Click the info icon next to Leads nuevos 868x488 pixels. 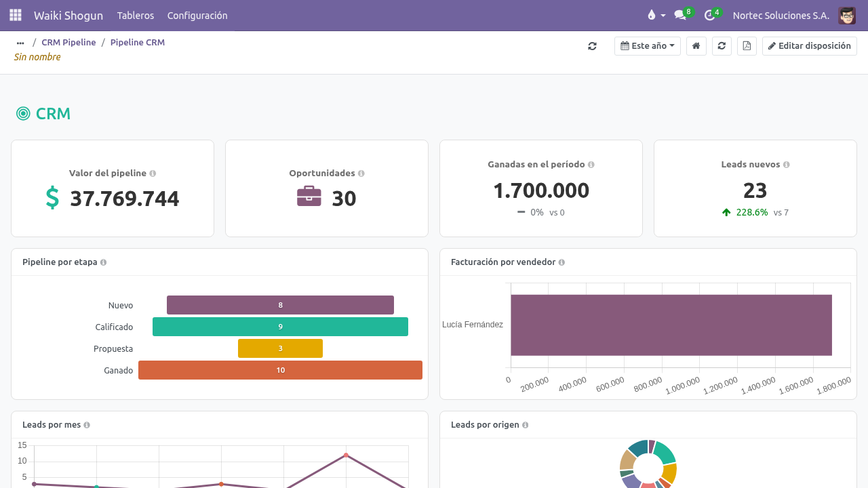point(786,165)
